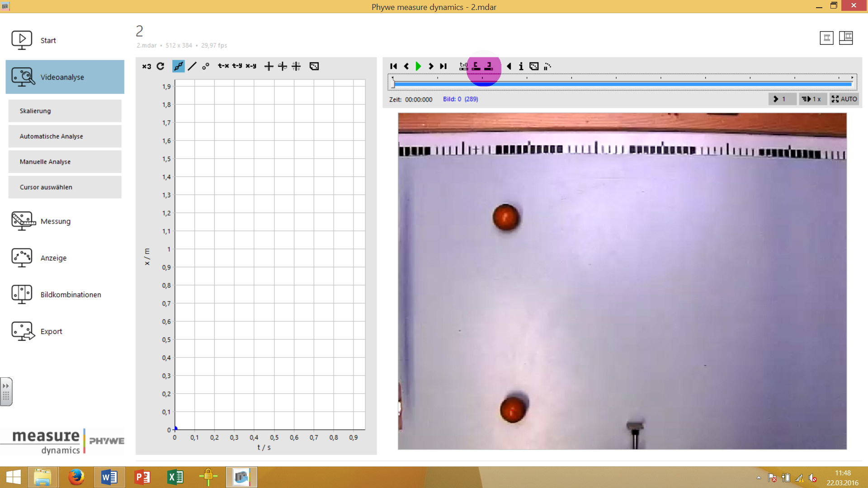Open video info icon

521,66
